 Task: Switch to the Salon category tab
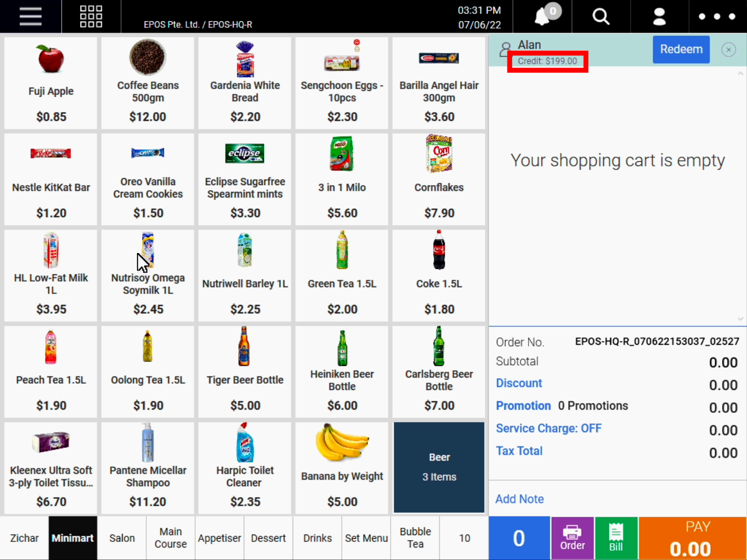[122, 538]
